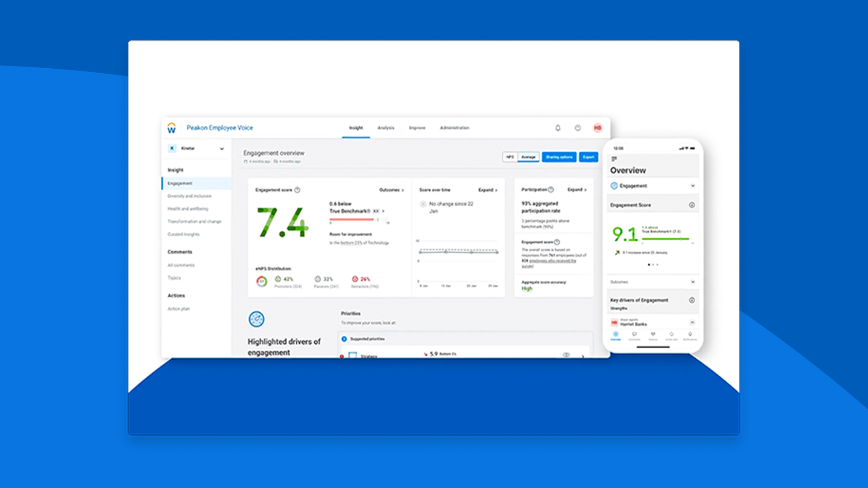Image resolution: width=868 pixels, height=488 pixels.
Task: Click the Engagement score help tooltip icon
Action: click(297, 190)
